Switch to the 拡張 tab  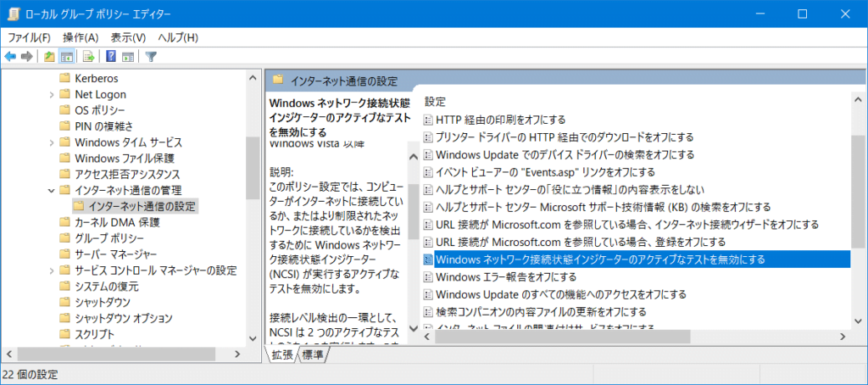click(x=282, y=356)
